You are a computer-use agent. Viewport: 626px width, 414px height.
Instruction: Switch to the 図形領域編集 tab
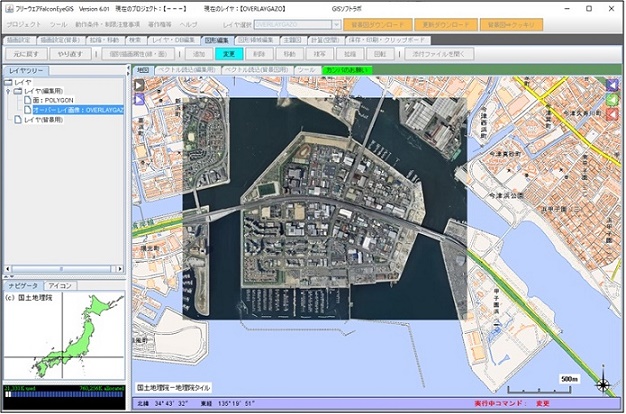tap(256, 40)
